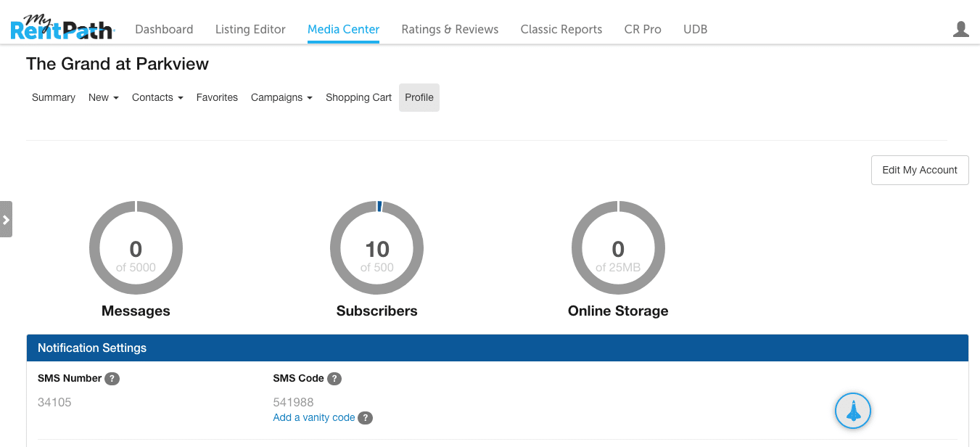This screenshot has height=447, width=980.
Task: Open the Shopping Cart sub-menu item
Action: tap(358, 97)
